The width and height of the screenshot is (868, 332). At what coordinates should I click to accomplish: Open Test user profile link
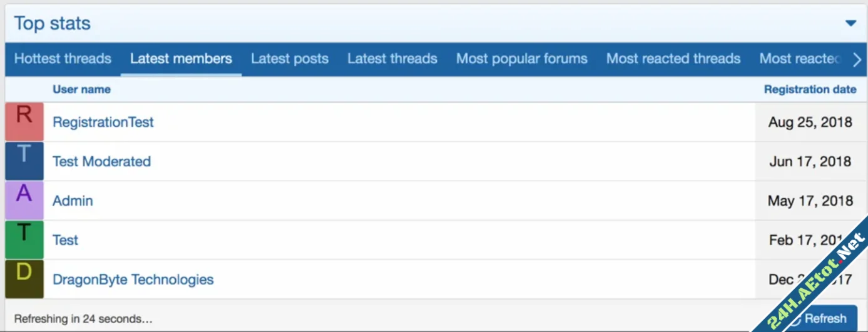[65, 240]
